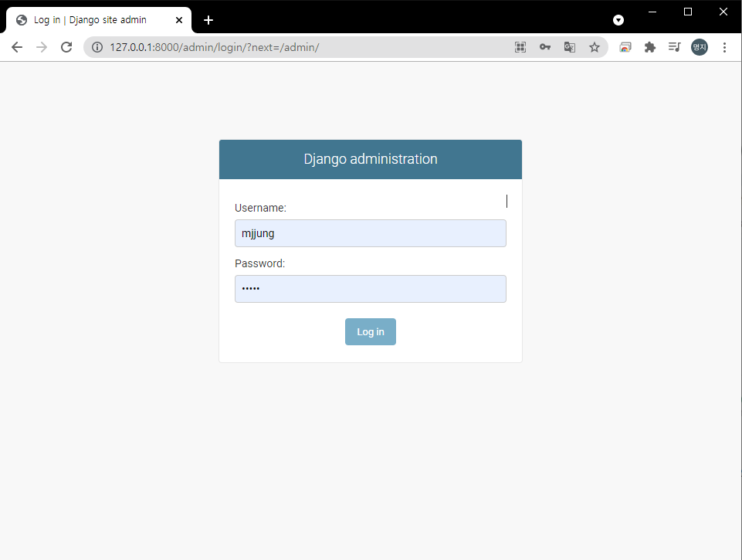Open saved passwords key icon

(x=544, y=47)
